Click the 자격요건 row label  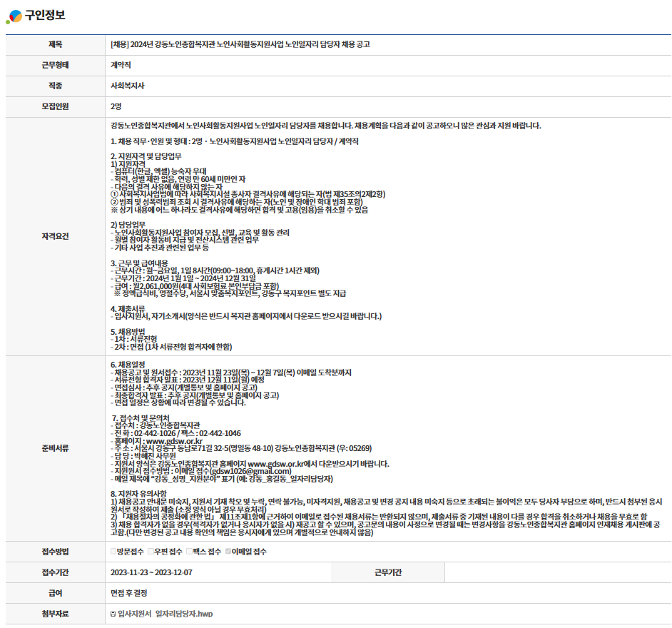click(55, 236)
